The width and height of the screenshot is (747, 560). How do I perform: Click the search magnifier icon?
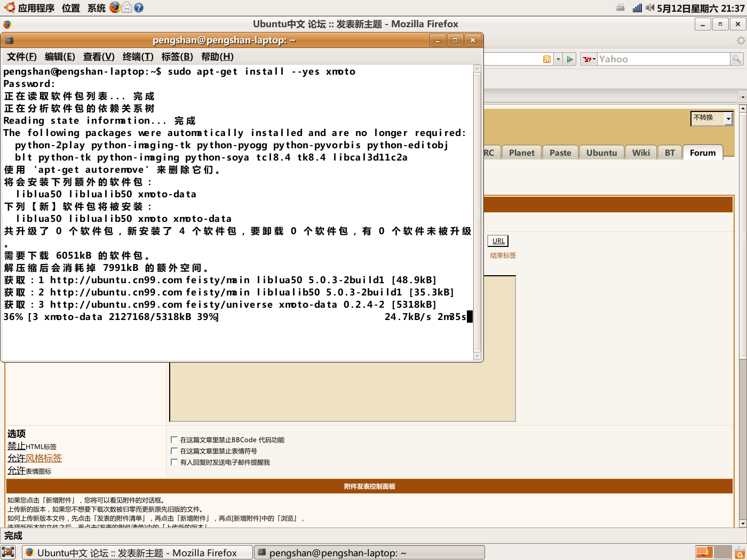(736, 59)
